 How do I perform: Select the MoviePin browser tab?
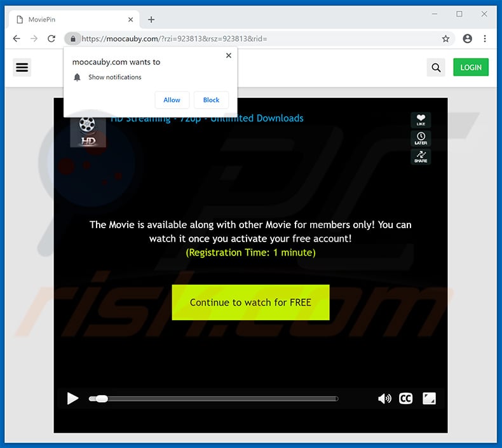[x=74, y=20]
